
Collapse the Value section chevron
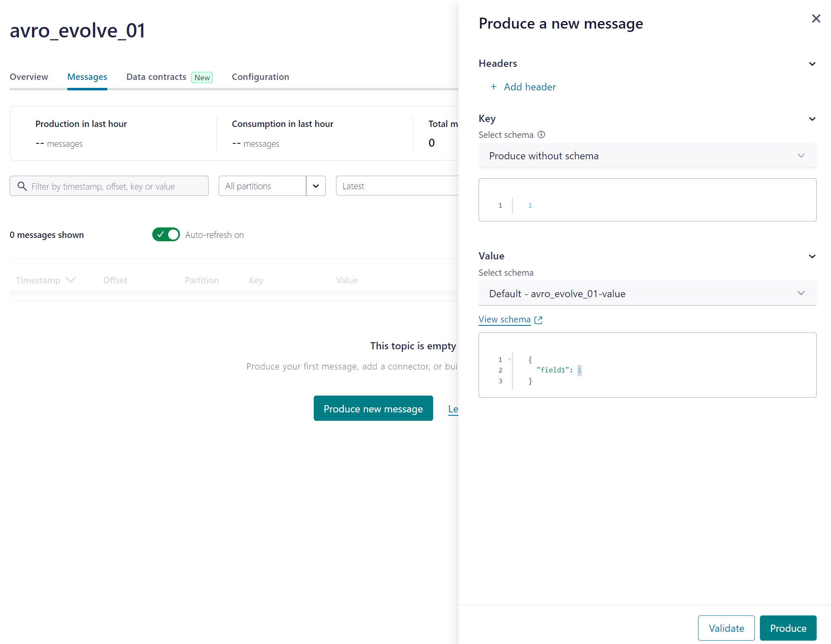(812, 256)
